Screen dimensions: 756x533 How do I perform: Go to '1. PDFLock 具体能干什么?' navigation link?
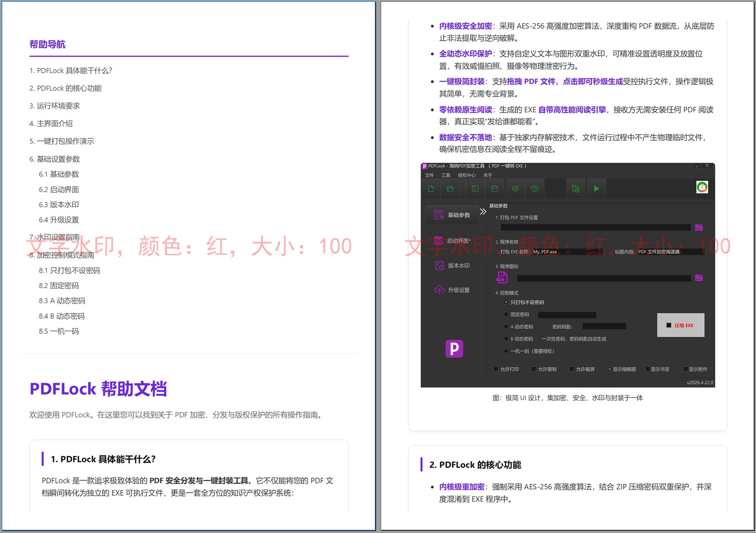pyautogui.click(x=71, y=71)
